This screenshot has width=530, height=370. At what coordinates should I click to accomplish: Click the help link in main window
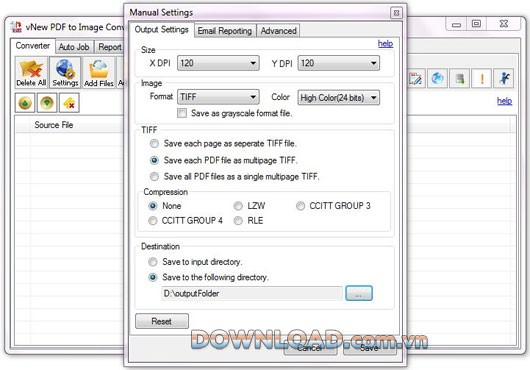(x=504, y=101)
